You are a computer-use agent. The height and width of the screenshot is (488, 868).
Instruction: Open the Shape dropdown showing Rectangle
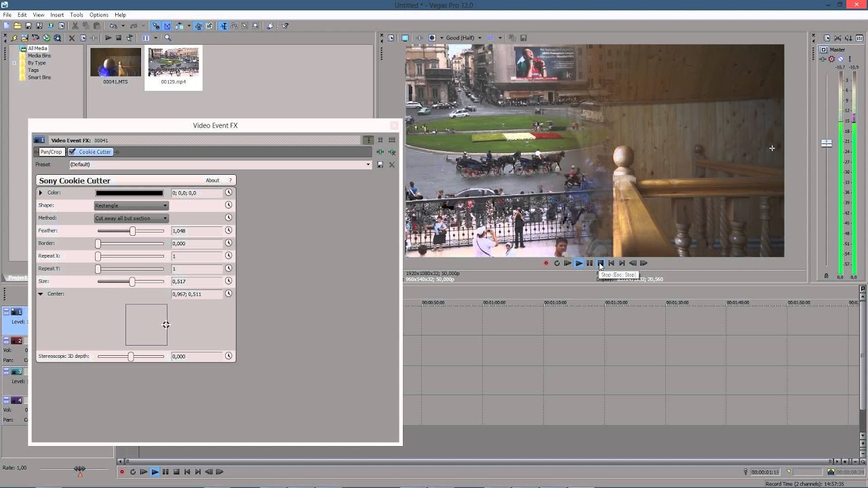tap(131, 205)
